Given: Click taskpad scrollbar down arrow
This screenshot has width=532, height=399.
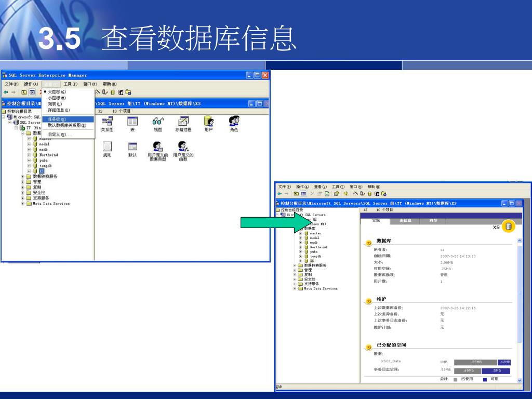Looking at the screenshot, I should tap(520, 380).
